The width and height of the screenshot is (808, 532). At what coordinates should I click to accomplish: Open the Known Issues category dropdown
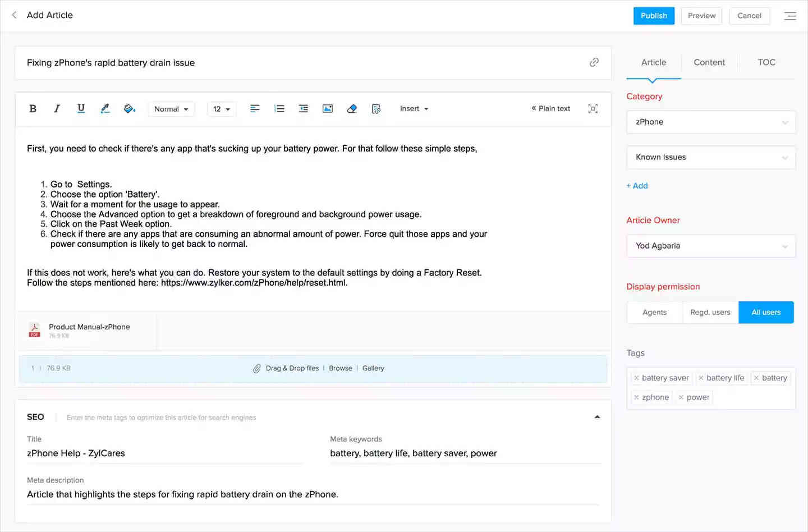pos(711,157)
